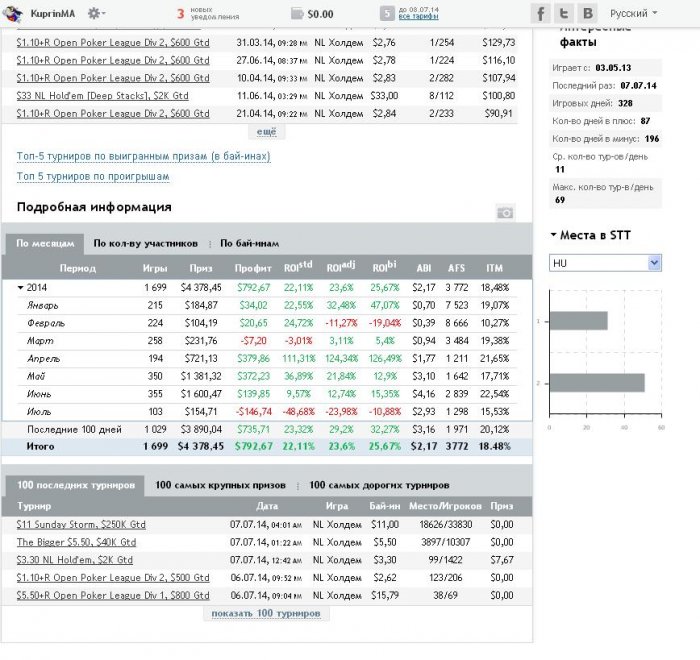The image size is (700, 660).
Task: Click the ещё button to load more
Action: tap(265, 132)
